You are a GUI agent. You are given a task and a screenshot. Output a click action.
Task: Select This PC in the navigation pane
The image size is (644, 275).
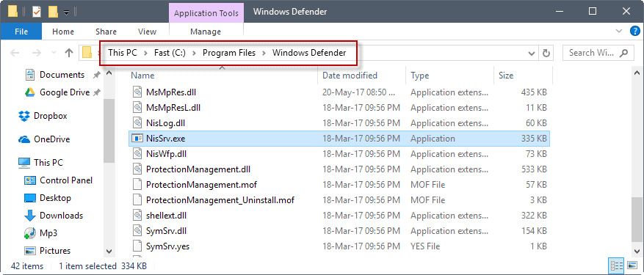pos(48,163)
